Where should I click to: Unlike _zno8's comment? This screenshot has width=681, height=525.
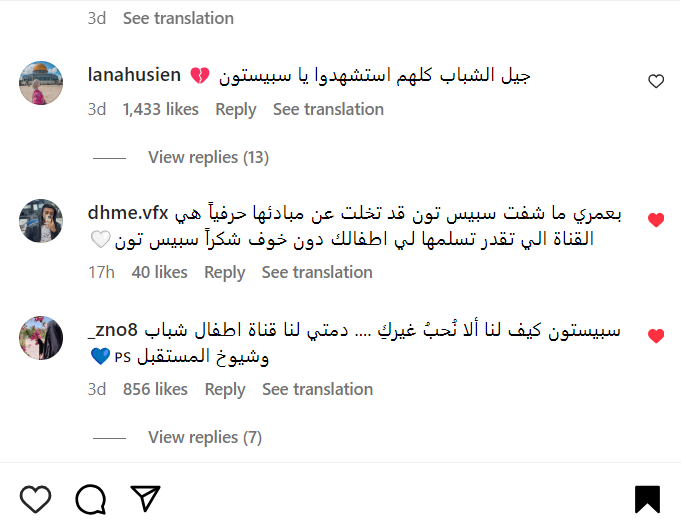(x=656, y=337)
